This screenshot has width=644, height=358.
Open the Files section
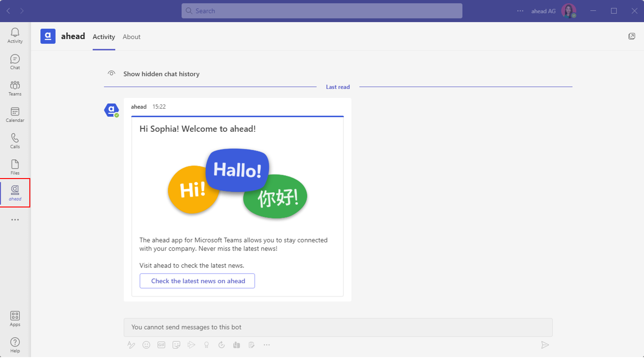coord(15,166)
